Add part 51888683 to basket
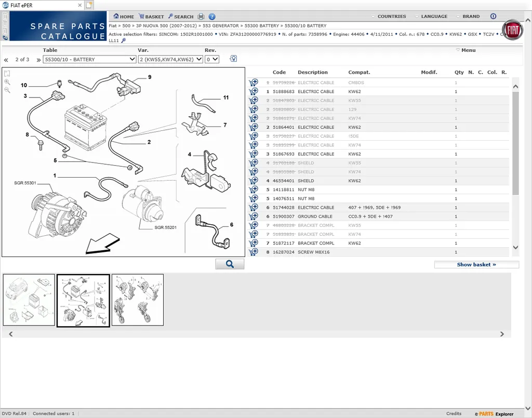The width and height of the screenshot is (532, 418). 254,91
